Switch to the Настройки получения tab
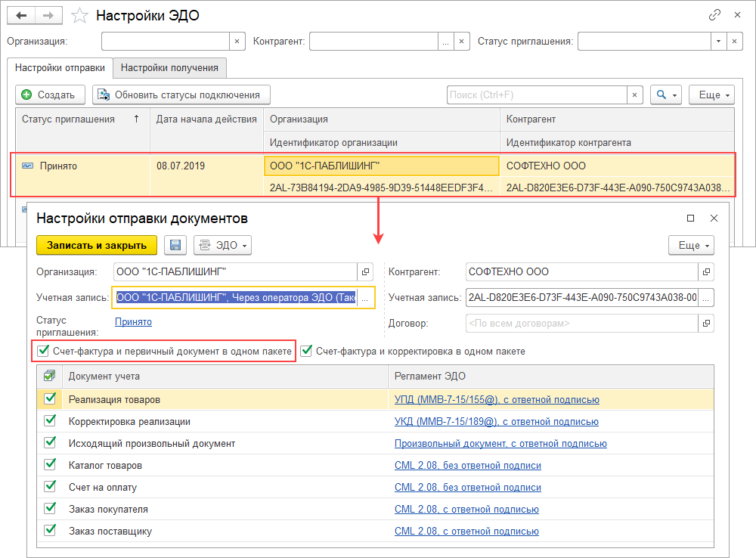This screenshot has width=756, height=558. [x=169, y=67]
